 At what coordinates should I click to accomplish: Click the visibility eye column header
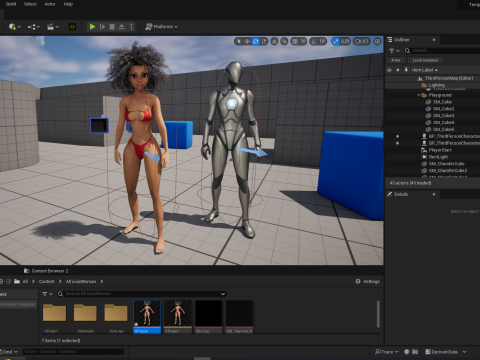389,70
